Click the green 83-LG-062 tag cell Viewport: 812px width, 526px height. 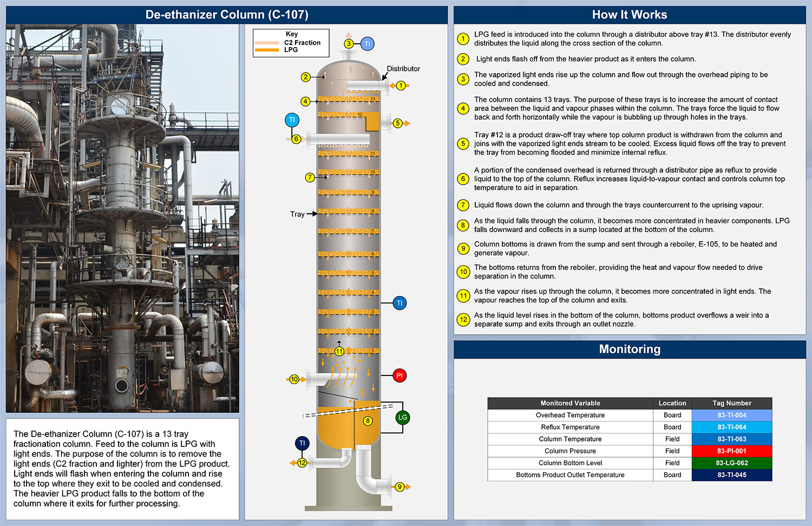pyautogui.click(x=731, y=463)
